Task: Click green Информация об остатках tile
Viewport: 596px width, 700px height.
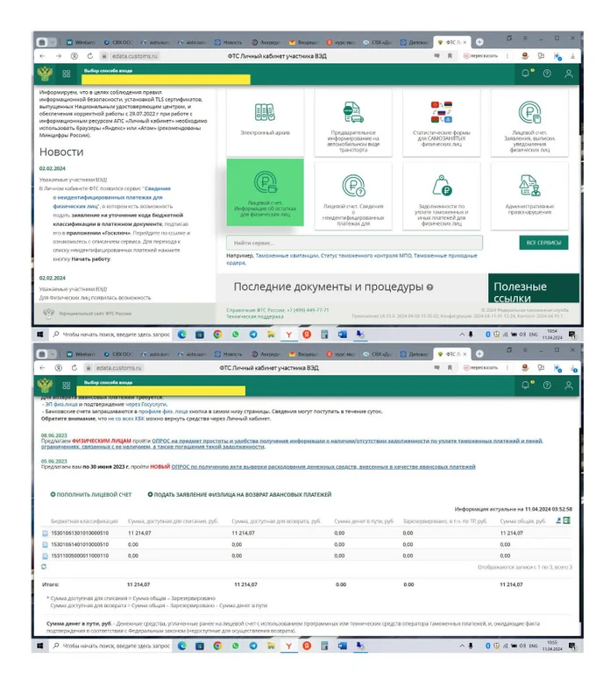Action: [x=265, y=192]
